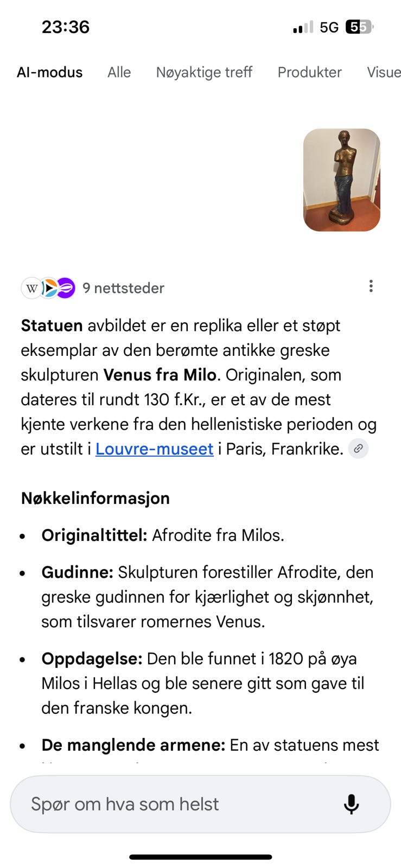Open the second source site icon

[x=49, y=288]
